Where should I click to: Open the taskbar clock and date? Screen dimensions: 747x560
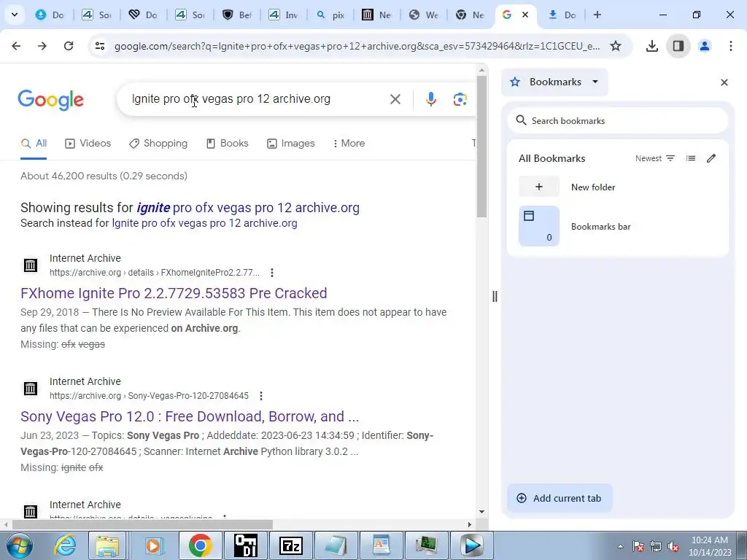[x=710, y=546]
